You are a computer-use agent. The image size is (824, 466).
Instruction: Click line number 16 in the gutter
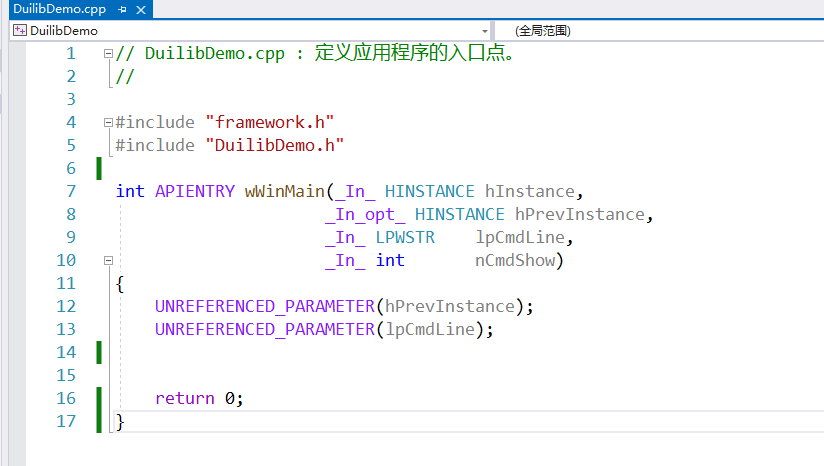[x=66, y=398]
